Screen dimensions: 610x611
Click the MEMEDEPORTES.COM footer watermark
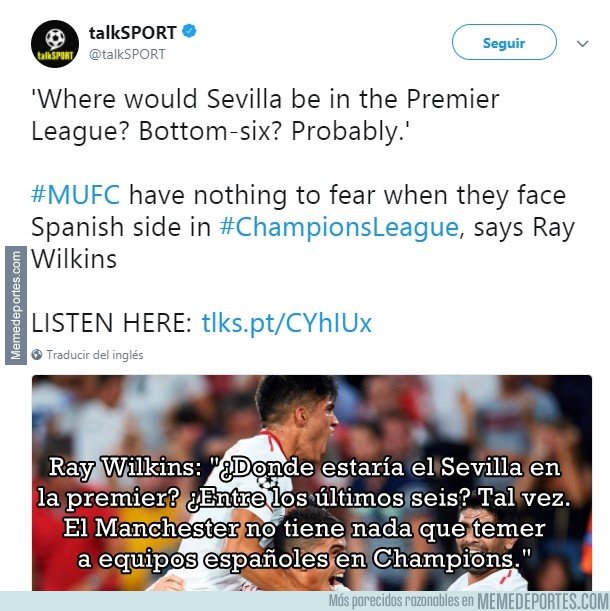point(543,600)
